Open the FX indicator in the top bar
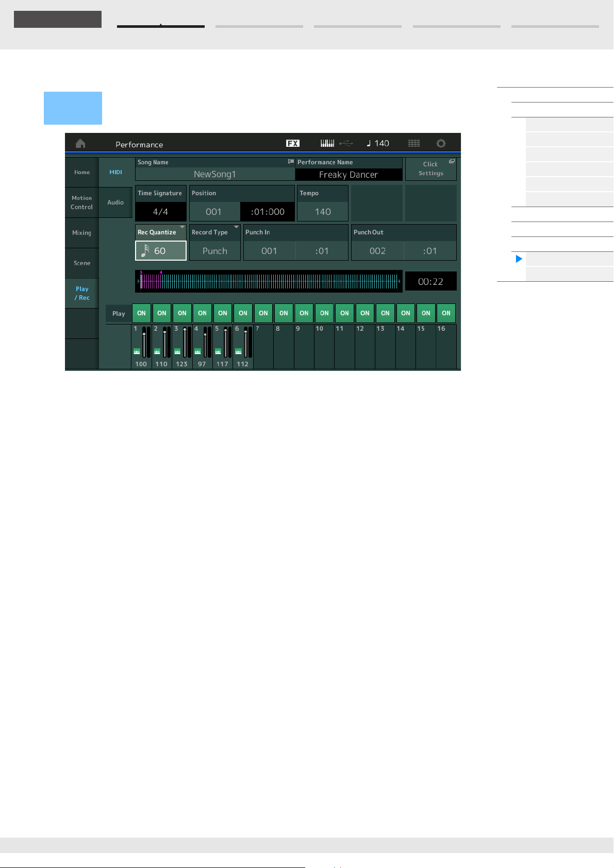Viewport: 614px width, 868px height. [x=293, y=143]
